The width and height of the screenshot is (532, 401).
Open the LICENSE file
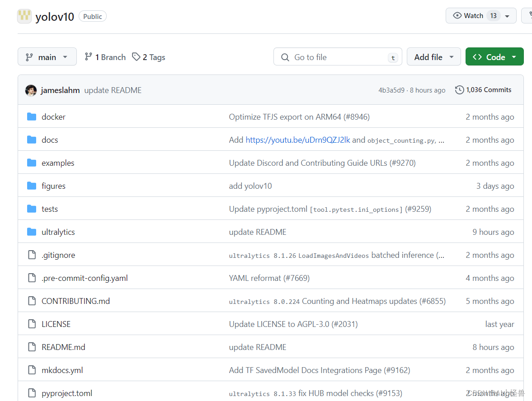click(56, 324)
